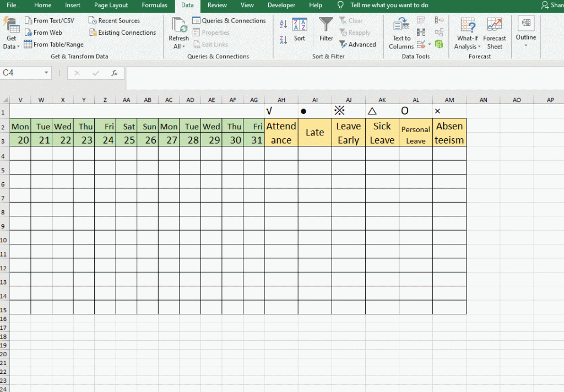
Task: Open the Page Layout tab
Action: pyautogui.click(x=111, y=5)
